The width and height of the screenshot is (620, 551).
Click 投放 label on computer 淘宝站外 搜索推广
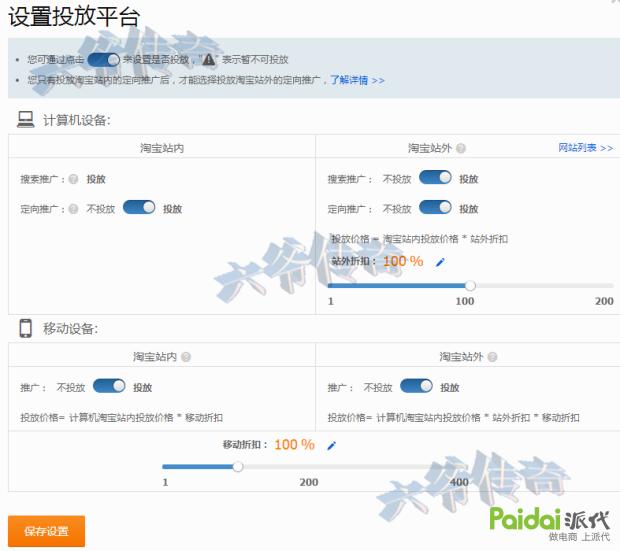click(x=469, y=179)
